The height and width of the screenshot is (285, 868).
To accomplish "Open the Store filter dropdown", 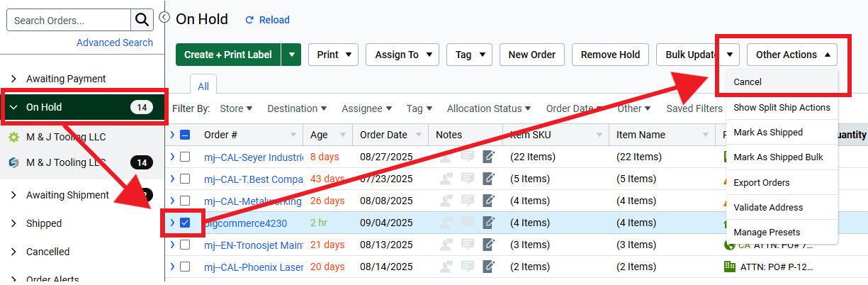I will tap(236, 108).
